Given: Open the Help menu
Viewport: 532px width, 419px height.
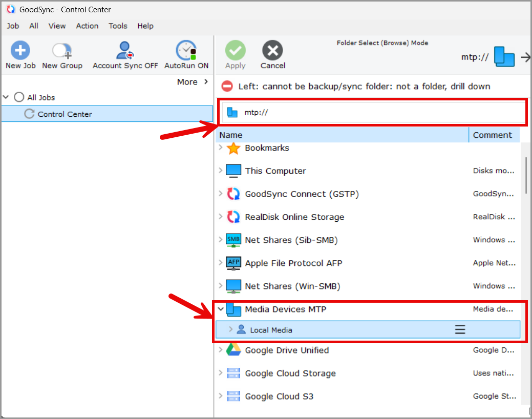Looking at the screenshot, I should pos(145,26).
